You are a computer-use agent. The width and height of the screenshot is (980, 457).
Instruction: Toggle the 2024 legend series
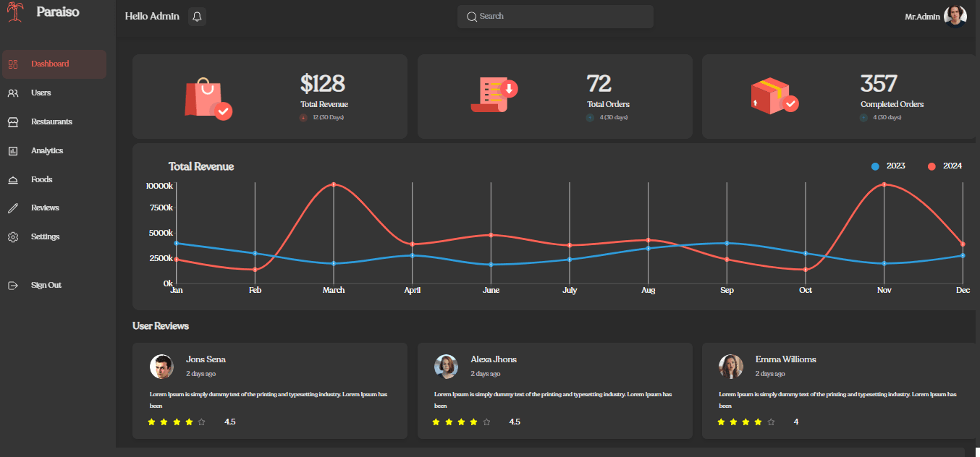[x=945, y=166]
